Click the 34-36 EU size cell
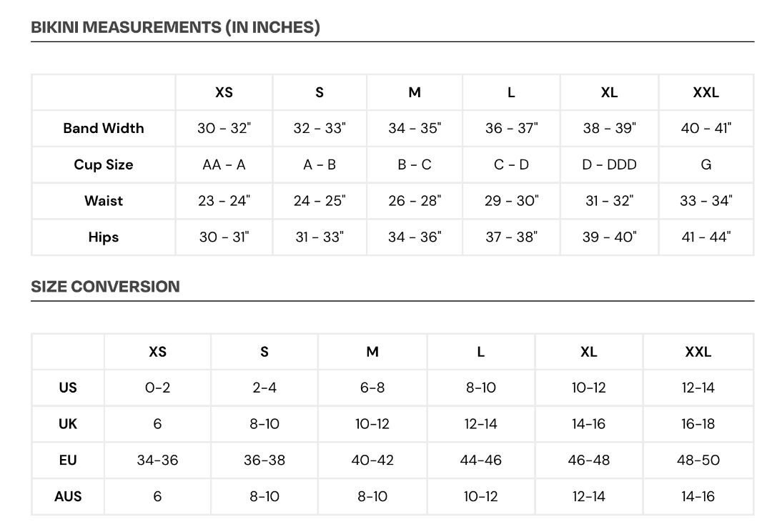Image resolution: width=772 pixels, height=532 pixels. 157,460
